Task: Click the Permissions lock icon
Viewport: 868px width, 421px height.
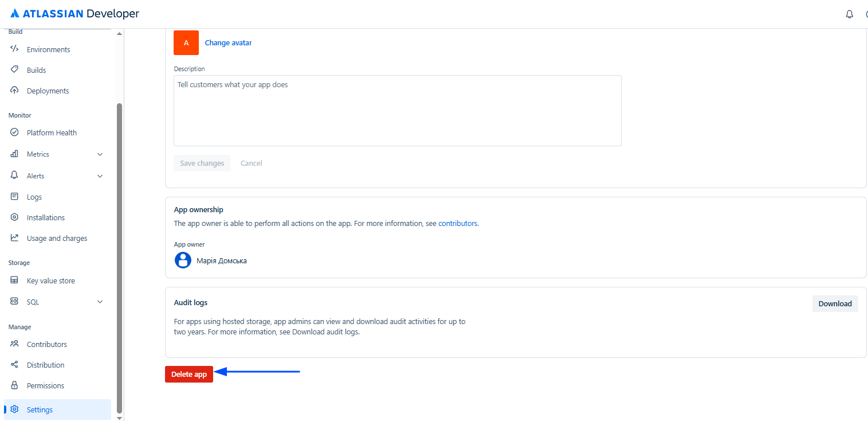Action: click(15, 385)
